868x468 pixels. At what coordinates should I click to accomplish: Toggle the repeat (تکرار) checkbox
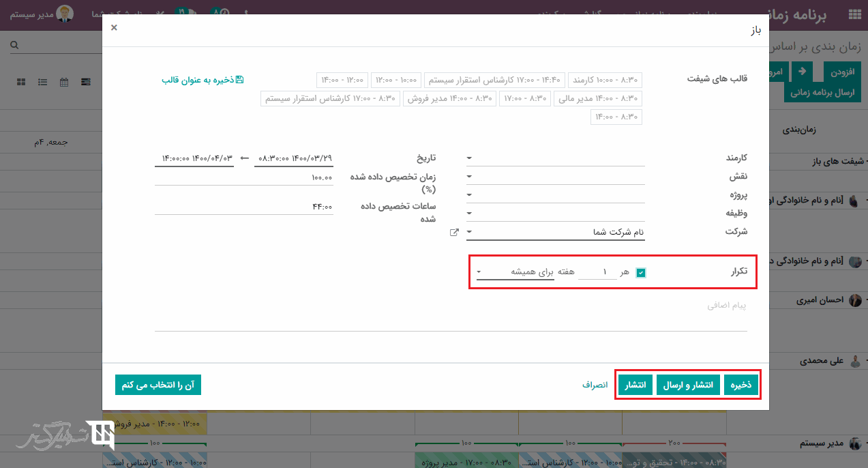coord(640,273)
